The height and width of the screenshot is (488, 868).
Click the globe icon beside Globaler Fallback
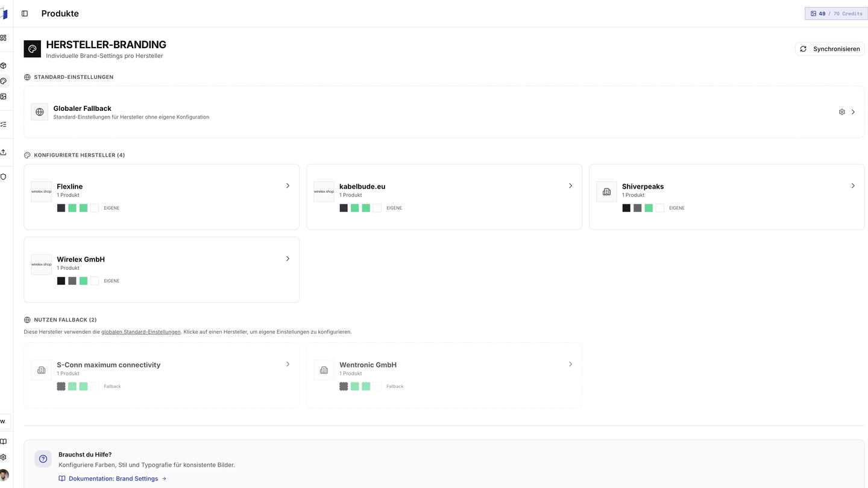[40, 112]
